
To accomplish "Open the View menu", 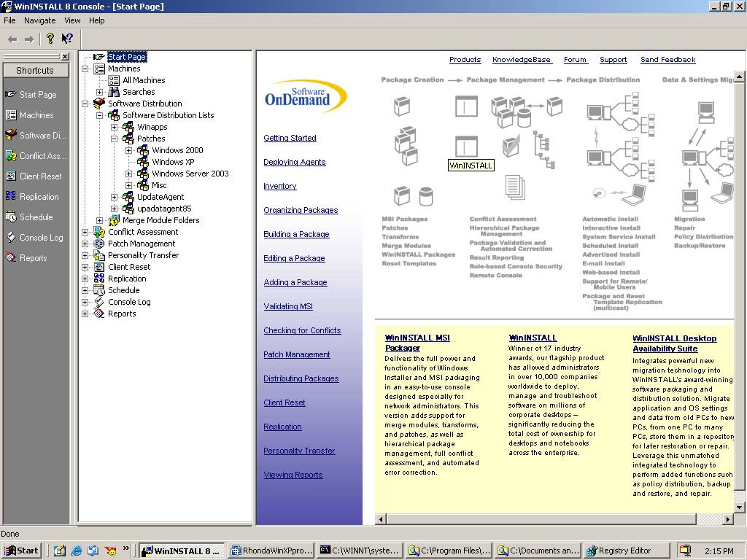I will (72, 20).
